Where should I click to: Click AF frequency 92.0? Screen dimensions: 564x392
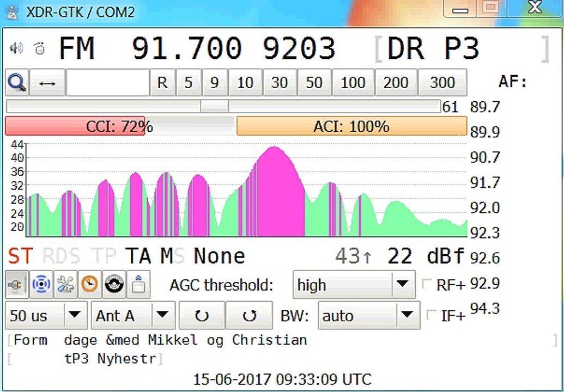coord(485,207)
